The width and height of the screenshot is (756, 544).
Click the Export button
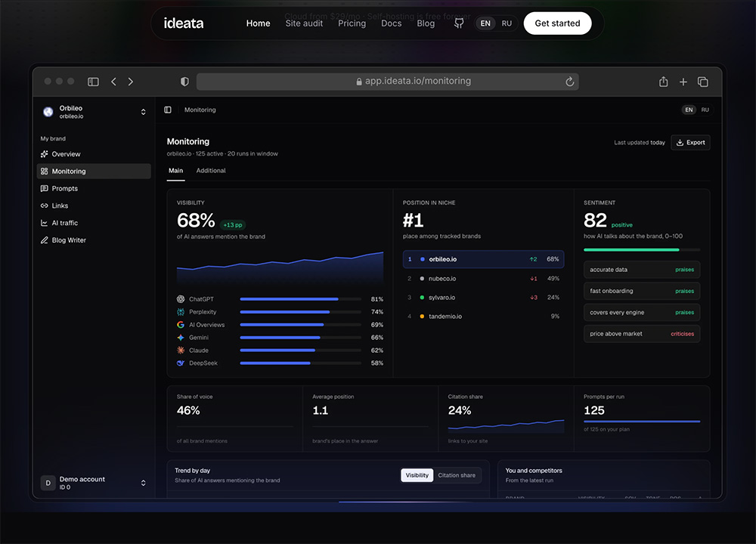click(x=690, y=143)
